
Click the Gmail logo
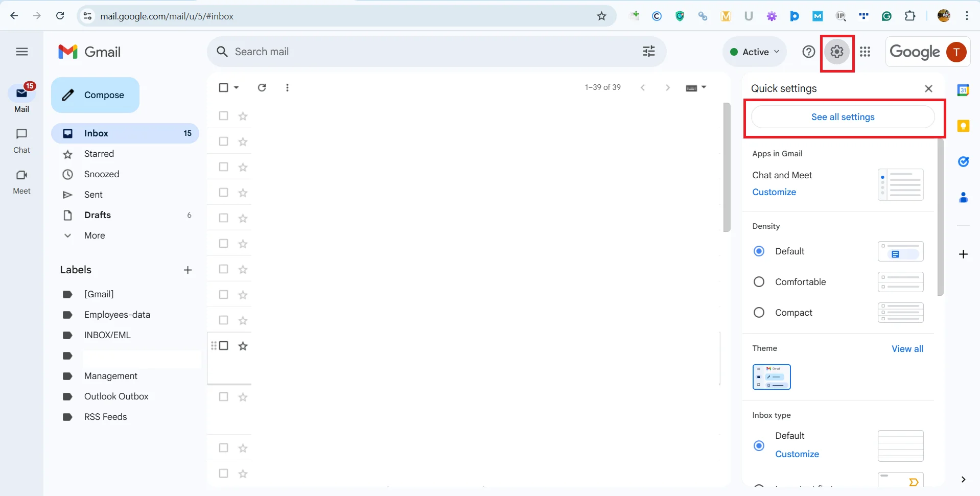[89, 52]
